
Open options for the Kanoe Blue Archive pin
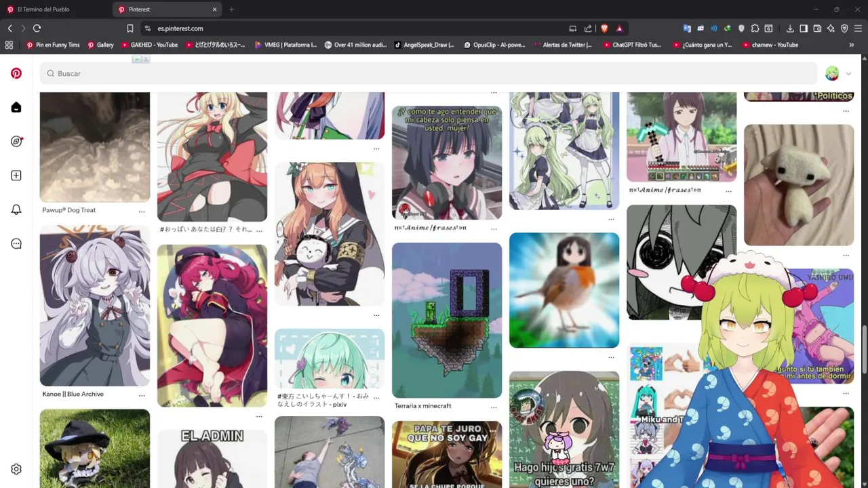tap(142, 395)
